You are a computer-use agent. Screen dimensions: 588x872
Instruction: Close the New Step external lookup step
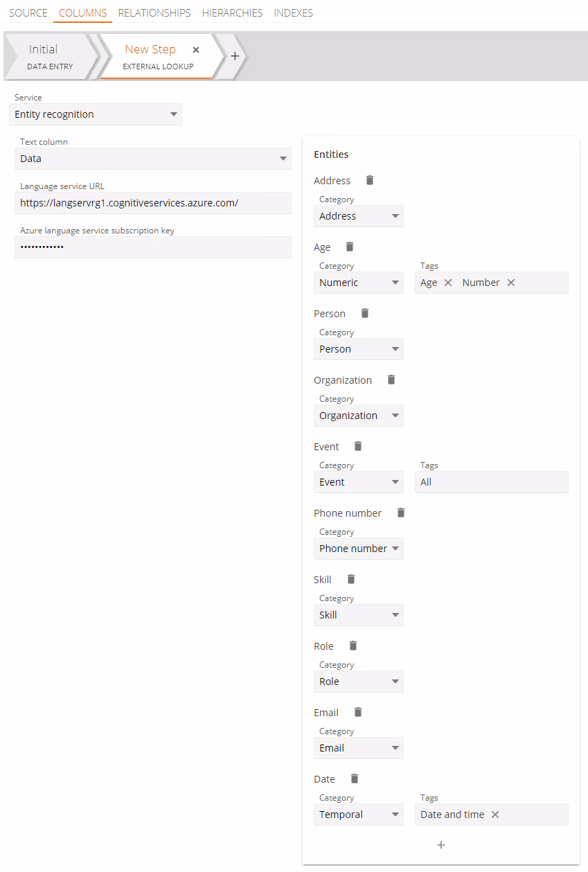tap(196, 50)
